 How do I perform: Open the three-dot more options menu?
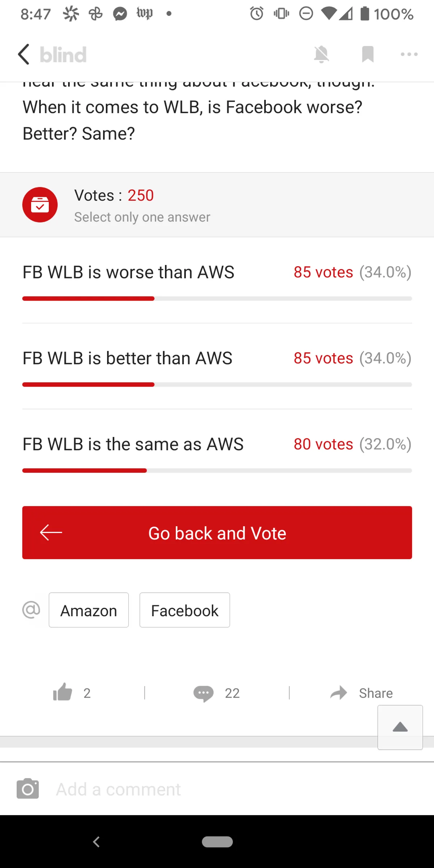[x=409, y=55]
